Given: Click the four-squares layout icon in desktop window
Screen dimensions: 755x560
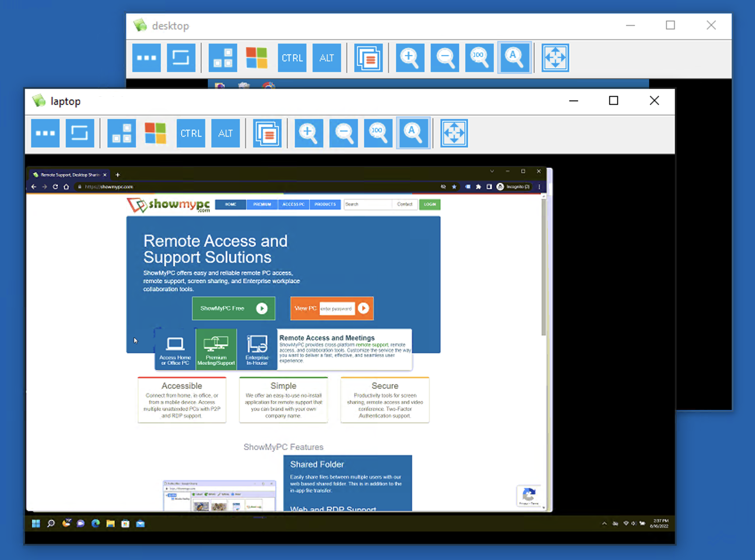Looking at the screenshot, I should [223, 58].
